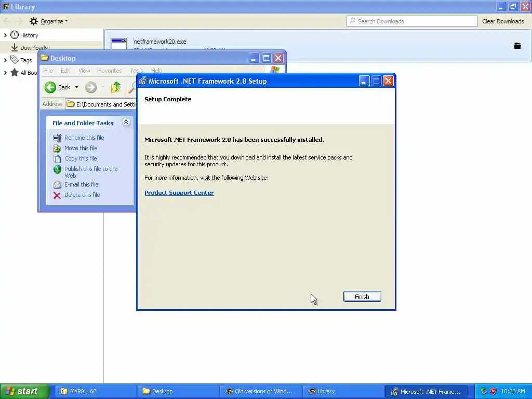Click Copy this file
This screenshot has width=532, height=399.
[81, 158]
